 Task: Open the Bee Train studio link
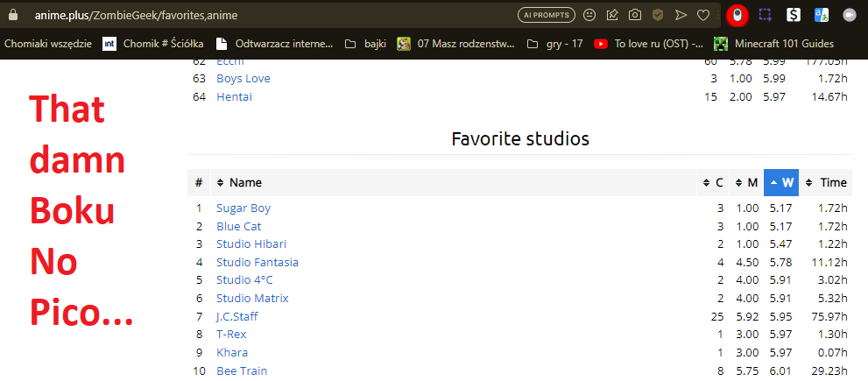tap(240, 370)
